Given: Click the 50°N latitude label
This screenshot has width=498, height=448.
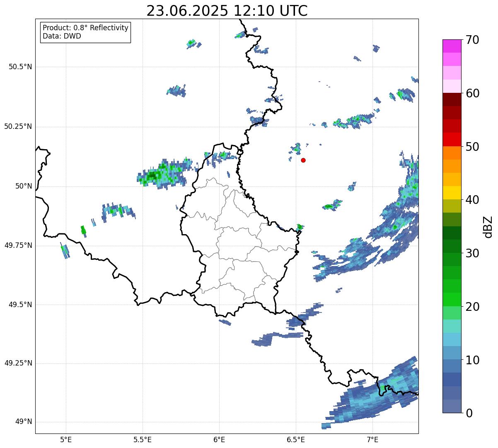Looking at the screenshot, I should coord(24,186).
